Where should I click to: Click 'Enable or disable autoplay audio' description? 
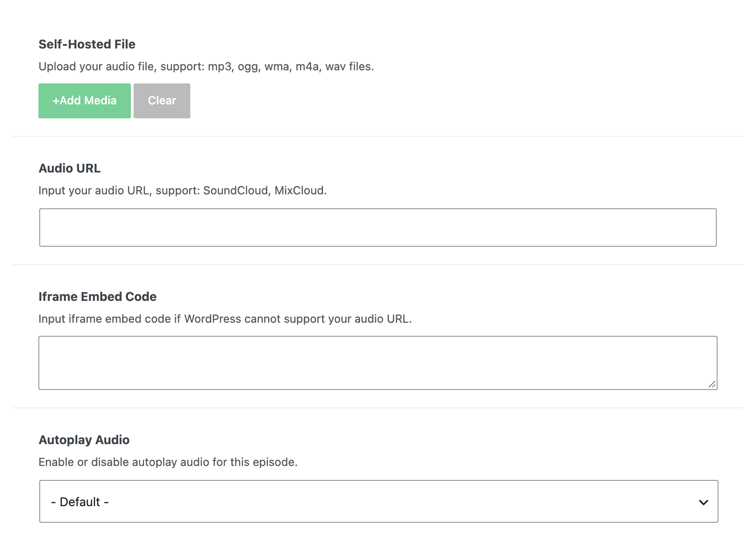tap(168, 462)
